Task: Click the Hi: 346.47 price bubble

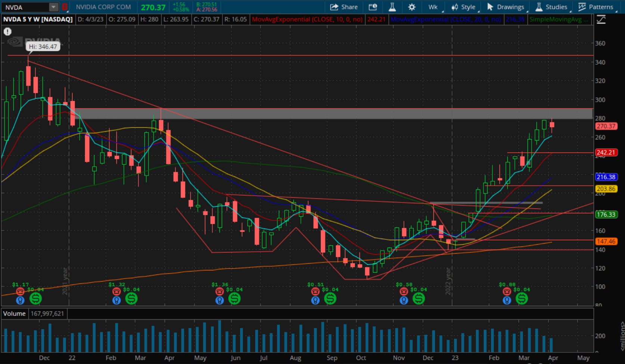Action: pyautogui.click(x=43, y=47)
